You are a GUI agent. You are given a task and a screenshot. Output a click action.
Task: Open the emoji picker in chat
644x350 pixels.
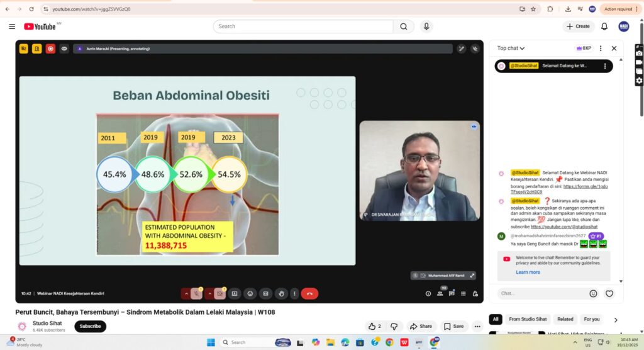(593, 293)
